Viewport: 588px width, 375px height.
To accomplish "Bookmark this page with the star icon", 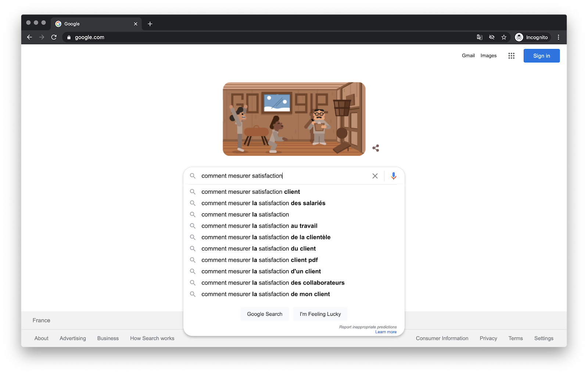I will point(504,37).
